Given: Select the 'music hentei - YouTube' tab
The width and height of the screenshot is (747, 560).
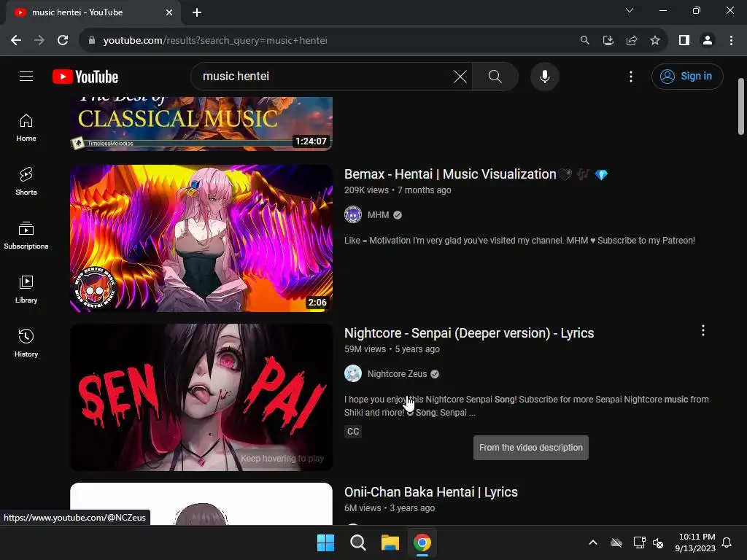Looking at the screenshot, I should point(93,12).
